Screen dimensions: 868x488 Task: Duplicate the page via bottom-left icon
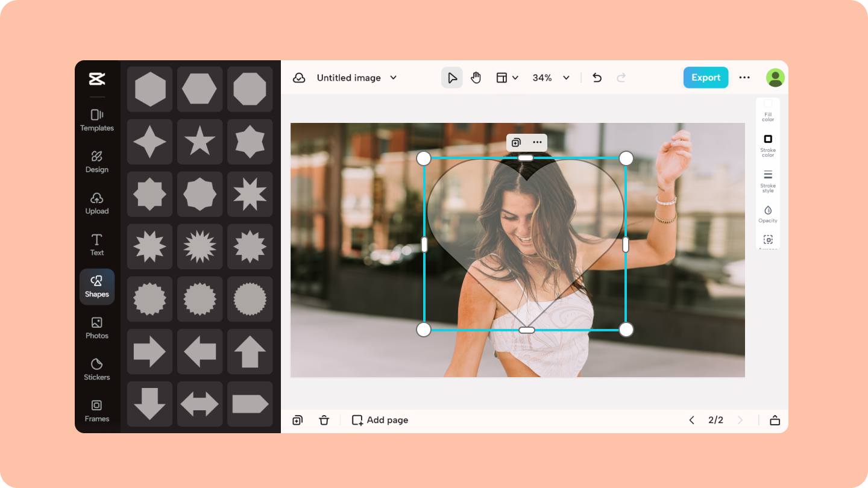297,420
